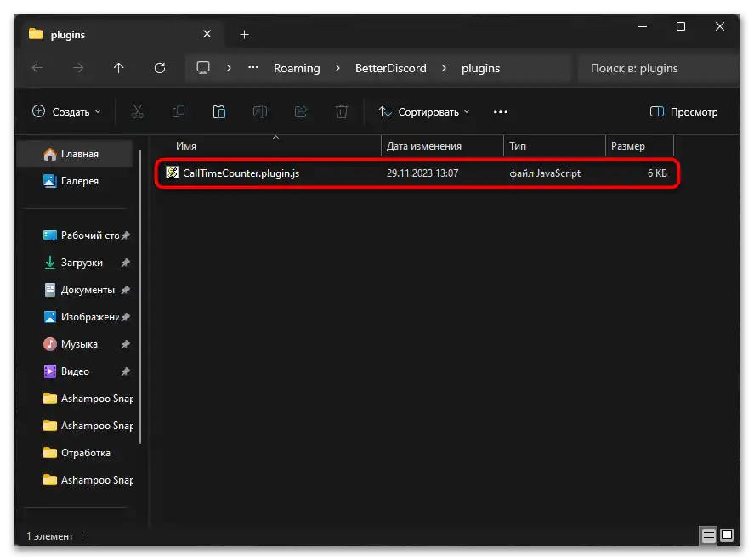Switch to large icons view in status bar
The width and height of the screenshot is (754, 560).
coord(727,535)
